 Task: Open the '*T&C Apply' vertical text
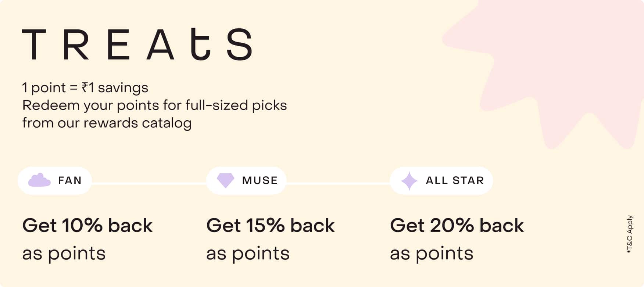(x=630, y=234)
